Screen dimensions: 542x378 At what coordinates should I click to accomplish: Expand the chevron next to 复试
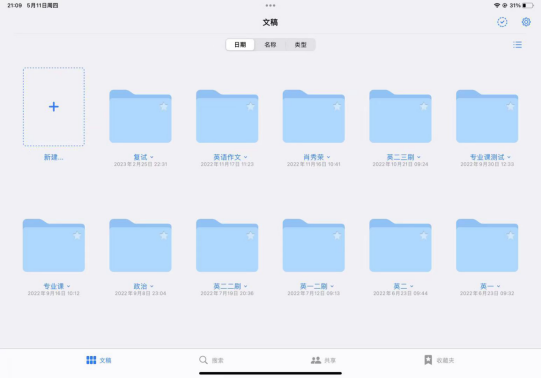click(x=152, y=157)
